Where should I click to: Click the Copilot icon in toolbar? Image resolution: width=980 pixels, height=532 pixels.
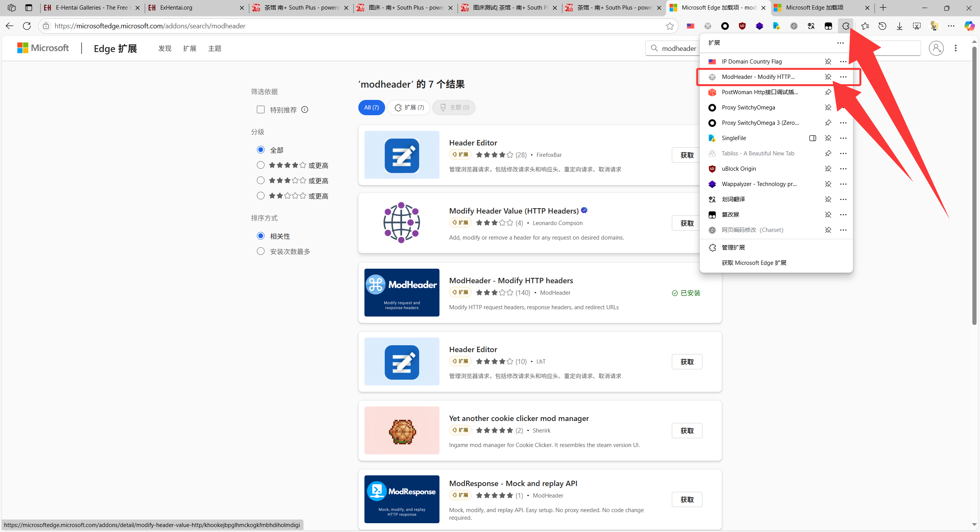[969, 26]
